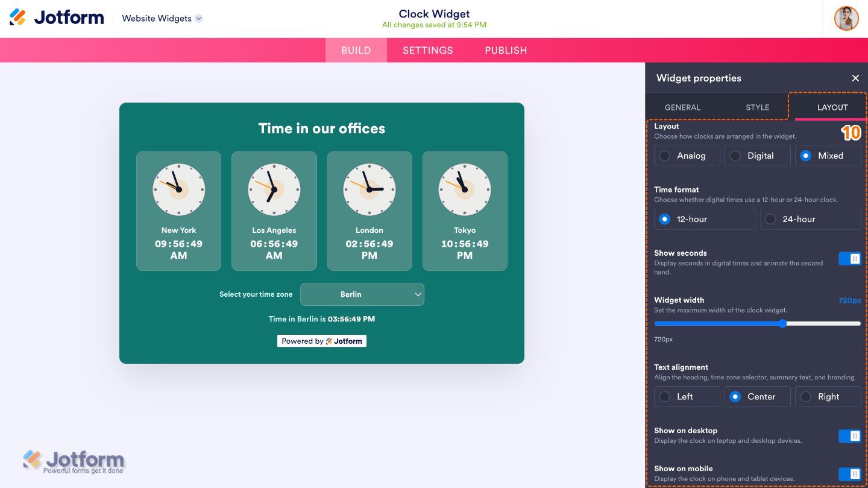868x488 pixels.
Task: Select the Mixed layout option
Action: click(828, 156)
